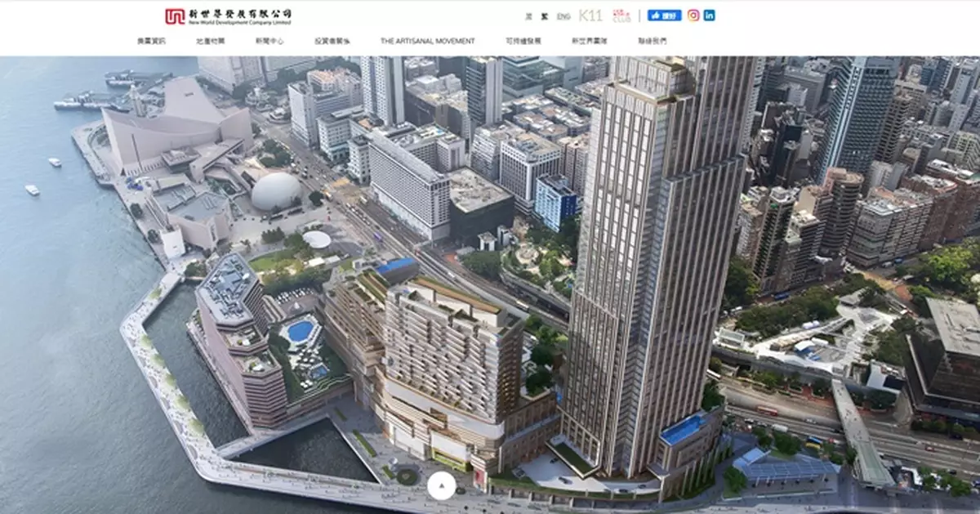This screenshot has width=980, height=514.
Task: Expand the 新聞中心 navigation menu
Action: click(x=269, y=41)
